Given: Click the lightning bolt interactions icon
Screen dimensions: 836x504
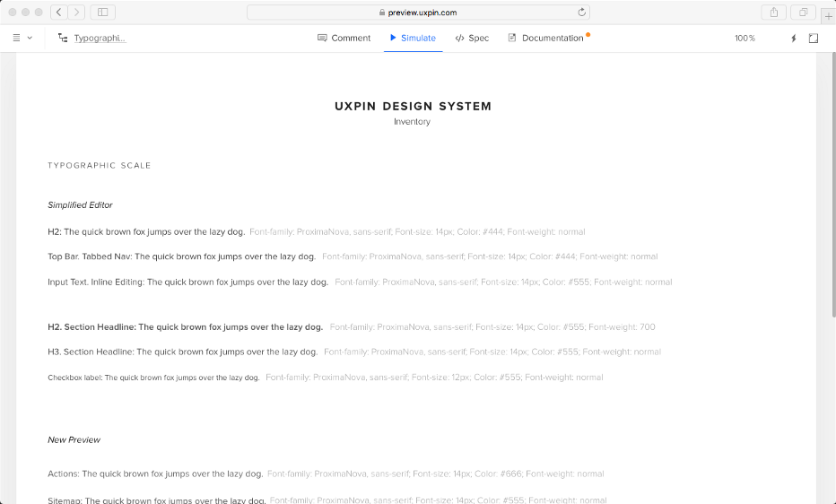Looking at the screenshot, I should pos(793,38).
